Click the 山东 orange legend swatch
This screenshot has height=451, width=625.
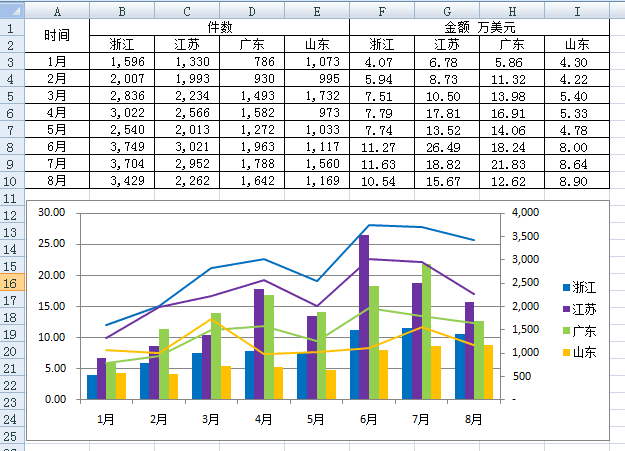pyautogui.click(x=566, y=352)
